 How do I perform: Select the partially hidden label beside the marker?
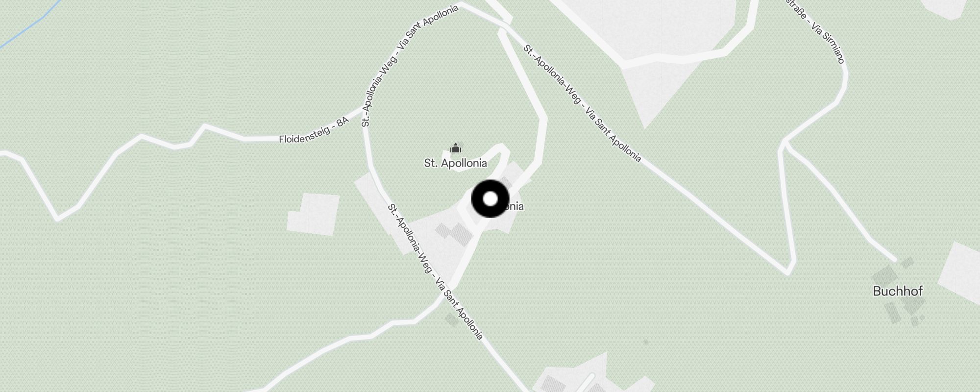point(512,206)
